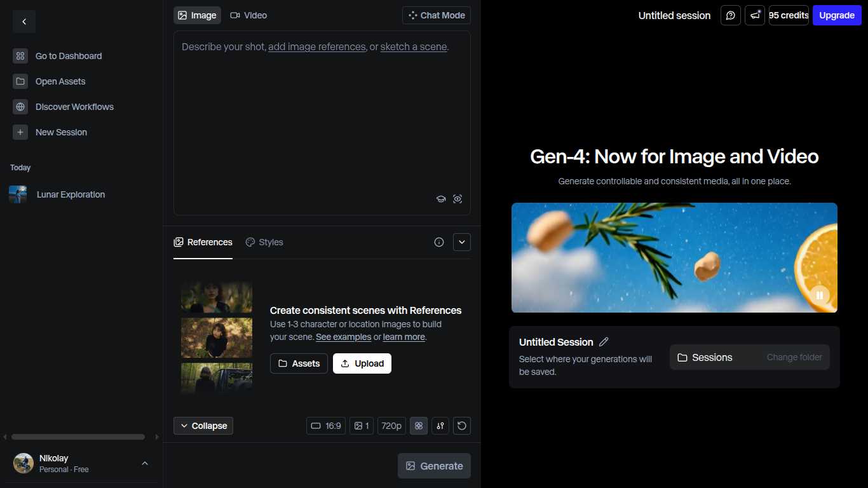Click the help chat bubble icon
Screen dimensions: 868x488
click(x=731, y=15)
